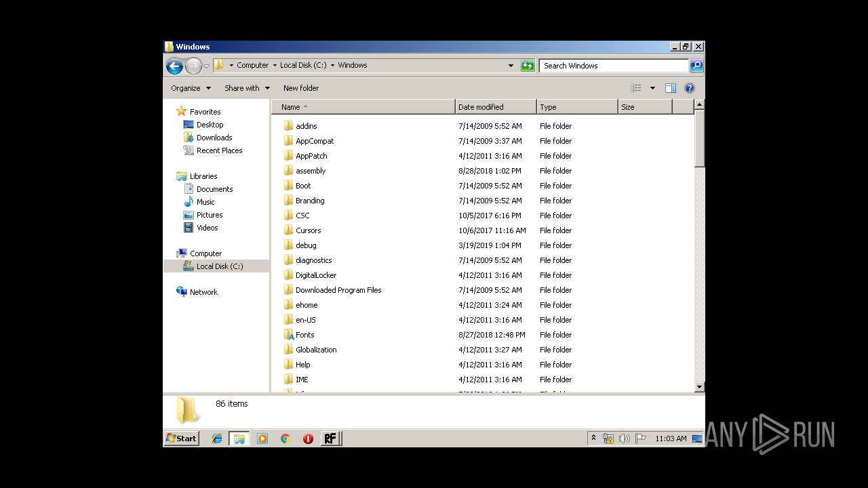Screen dimensions: 868x488
Task: Select the DigitalLocker folder icon
Action: (288, 275)
